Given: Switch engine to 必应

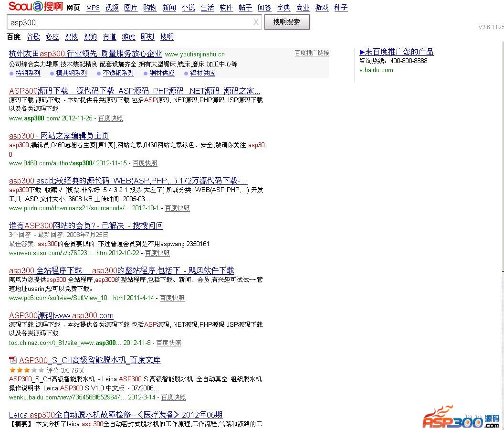Looking at the screenshot, I should pyautogui.click(x=52, y=37).
